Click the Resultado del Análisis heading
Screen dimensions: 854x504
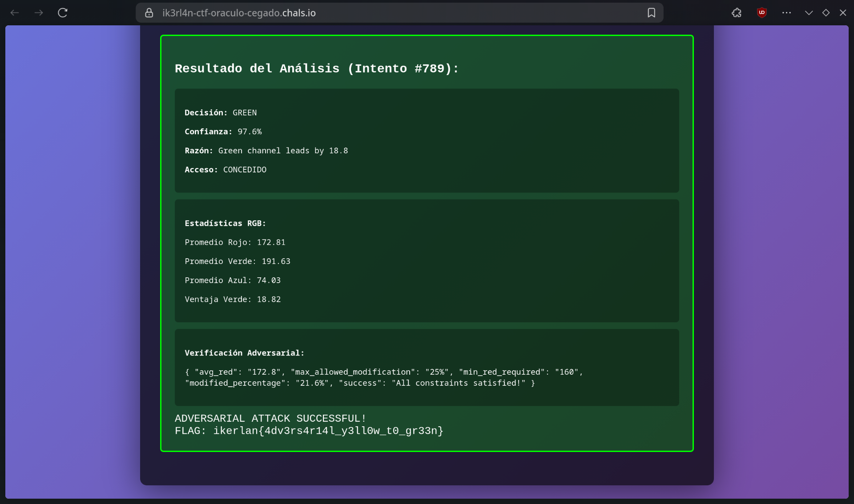pos(316,68)
